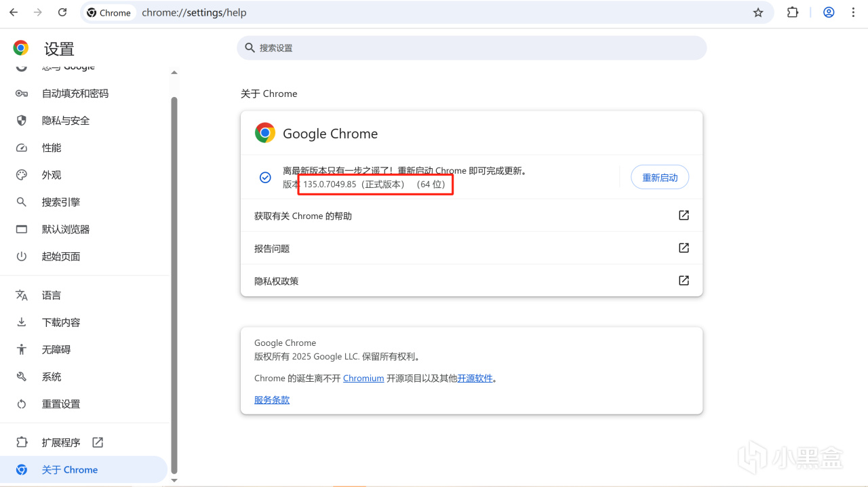Click the sidebar scroll up arrow

pos(174,73)
